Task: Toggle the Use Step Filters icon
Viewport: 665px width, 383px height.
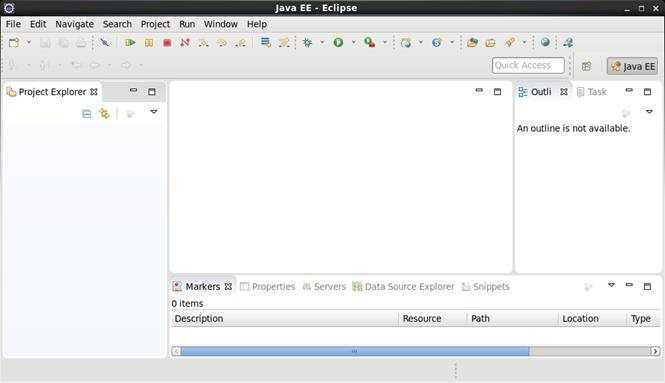Action: pyautogui.click(x=284, y=42)
